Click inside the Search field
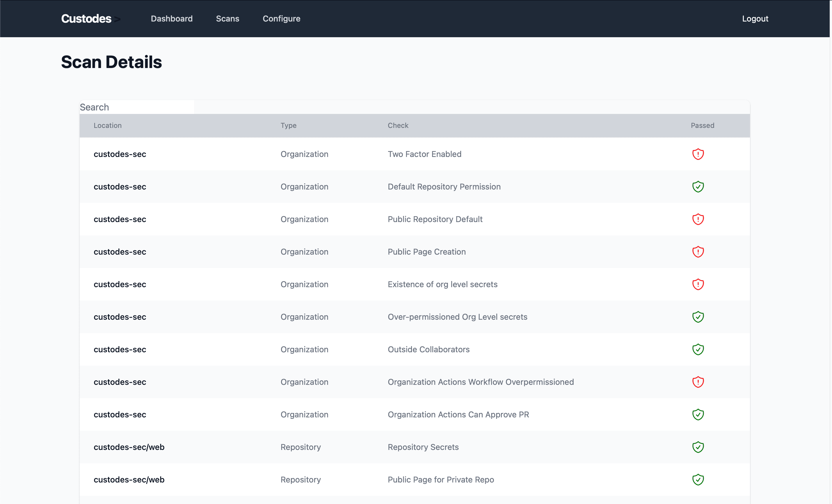The height and width of the screenshot is (504, 832). click(136, 107)
